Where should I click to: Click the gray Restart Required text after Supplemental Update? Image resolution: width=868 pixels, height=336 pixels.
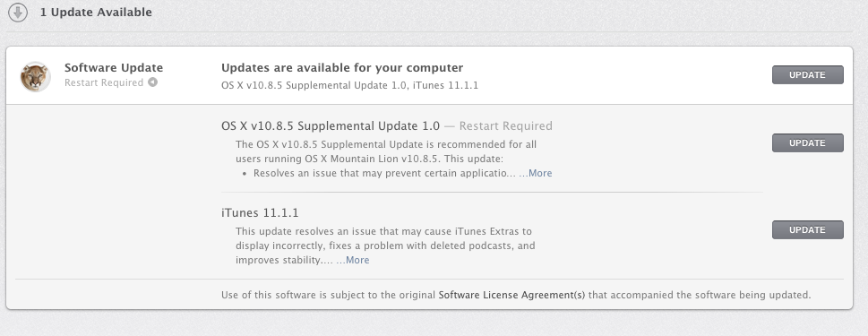pos(505,126)
